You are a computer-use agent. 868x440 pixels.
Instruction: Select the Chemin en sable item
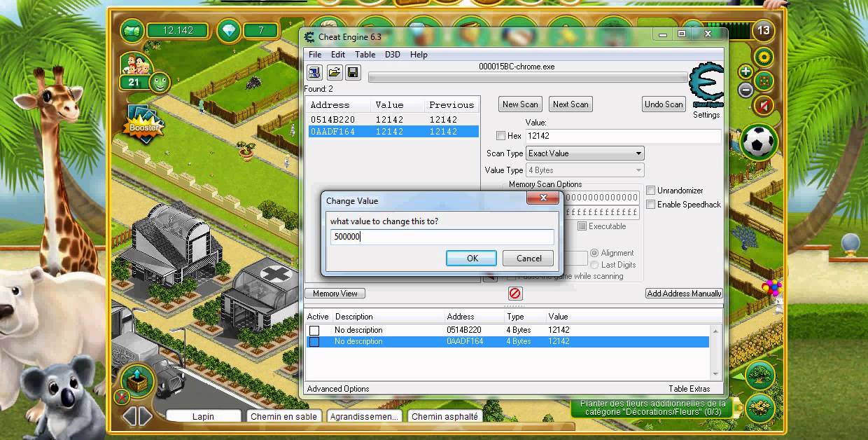tap(283, 416)
